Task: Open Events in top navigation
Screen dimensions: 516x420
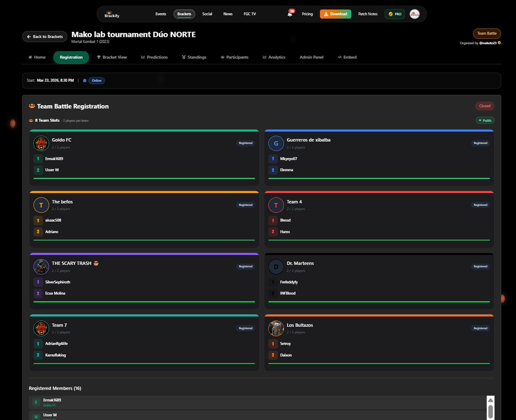Action: pyautogui.click(x=161, y=14)
